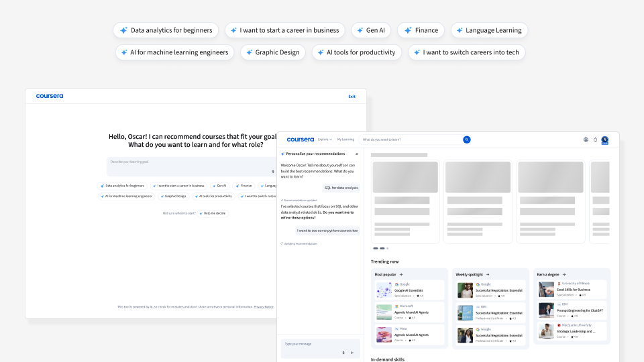Image resolution: width=644 pixels, height=362 pixels.
Task: Click small AI for machine learning engineers chip in greeting window
Action: click(x=126, y=196)
